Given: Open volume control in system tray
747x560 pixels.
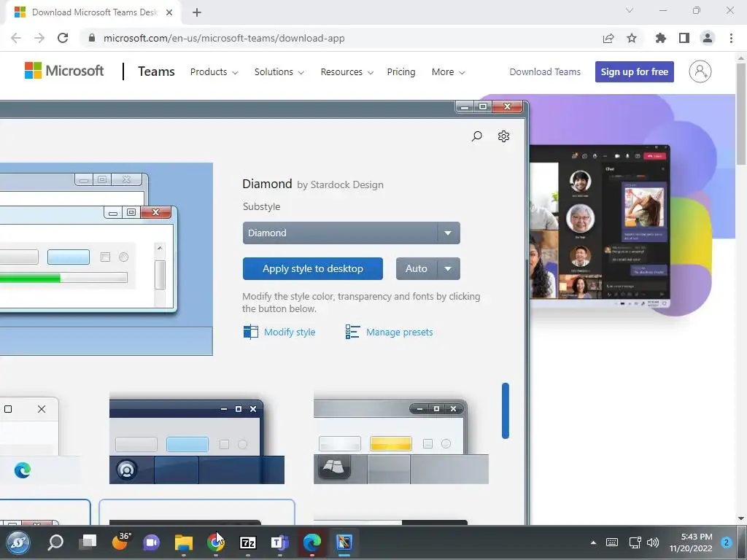Looking at the screenshot, I should (x=653, y=542).
